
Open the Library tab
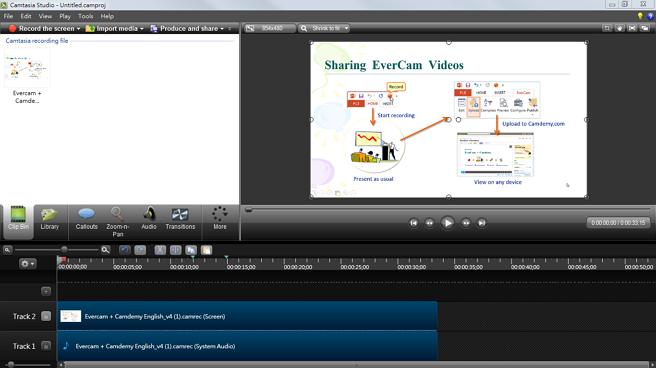pyautogui.click(x=49, y=219)
